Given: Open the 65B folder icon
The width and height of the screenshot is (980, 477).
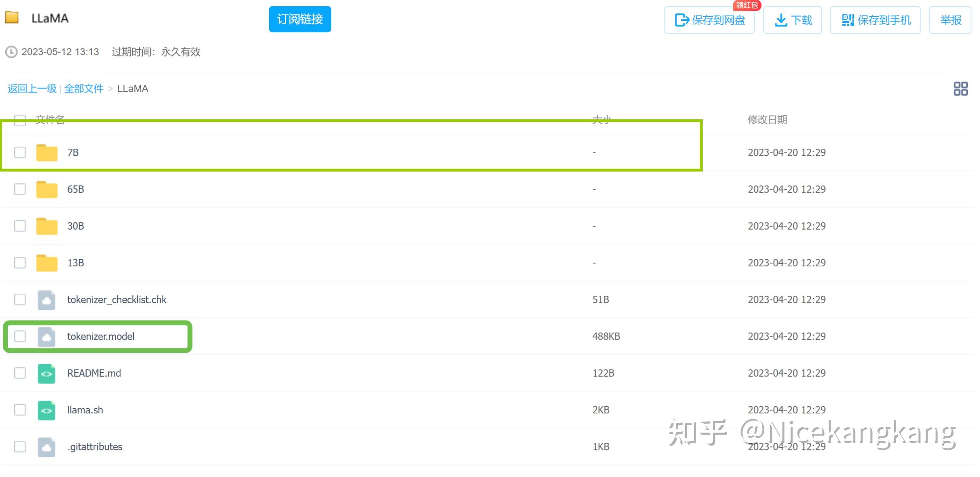Looking at the screenshot, I should [x=47, y=189].
